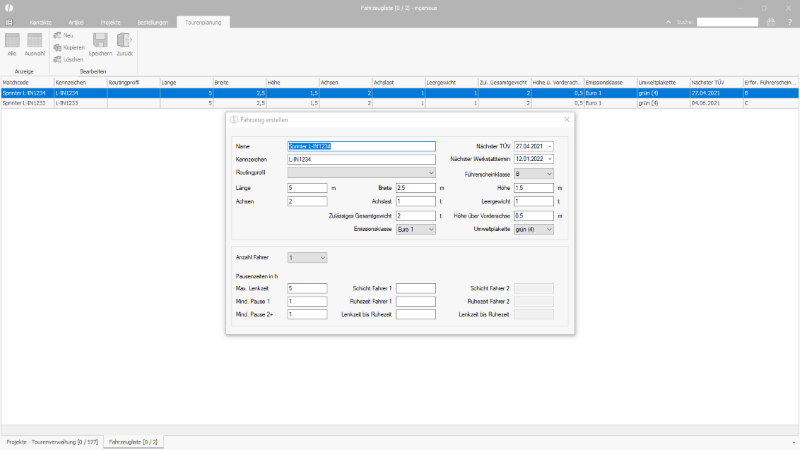Save using the Speichern icon
The image size is (800, 450).
(100, 40)
